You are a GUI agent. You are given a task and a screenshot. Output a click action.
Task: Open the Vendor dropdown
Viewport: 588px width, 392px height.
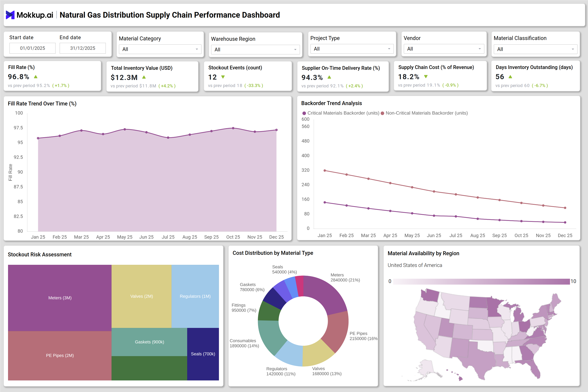[444, 49]
